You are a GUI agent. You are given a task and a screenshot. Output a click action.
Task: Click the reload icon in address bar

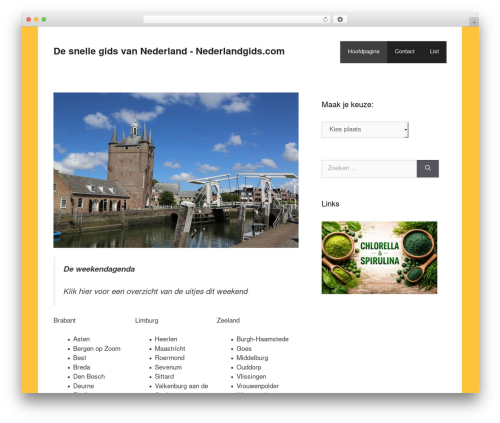tap(325, 19)
